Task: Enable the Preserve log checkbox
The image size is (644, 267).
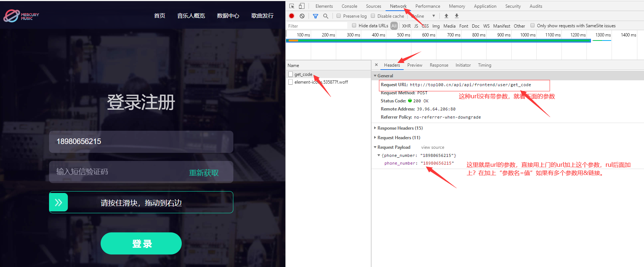Action: (338, 16)
